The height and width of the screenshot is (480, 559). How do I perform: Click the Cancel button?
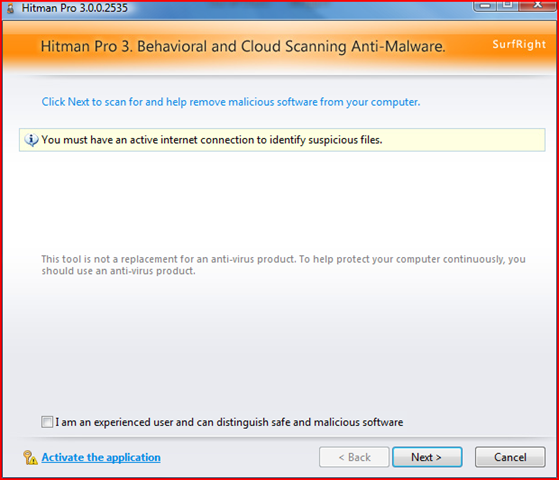(510, 457)
